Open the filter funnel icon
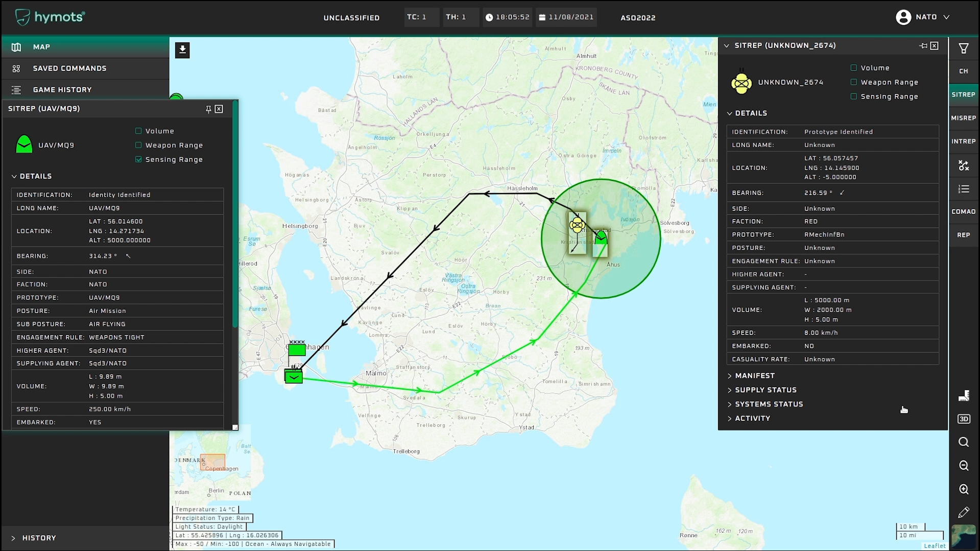 [x=964, y=49]
